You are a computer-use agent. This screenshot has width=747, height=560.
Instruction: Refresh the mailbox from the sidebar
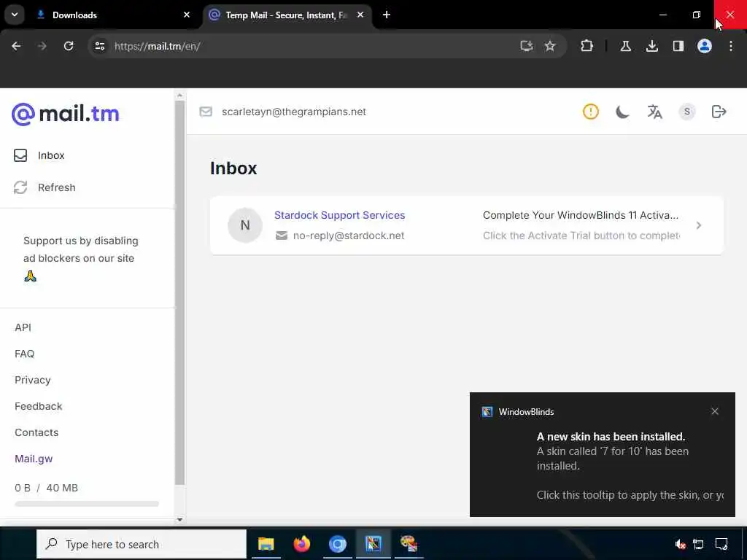click(x=44, y=187)
